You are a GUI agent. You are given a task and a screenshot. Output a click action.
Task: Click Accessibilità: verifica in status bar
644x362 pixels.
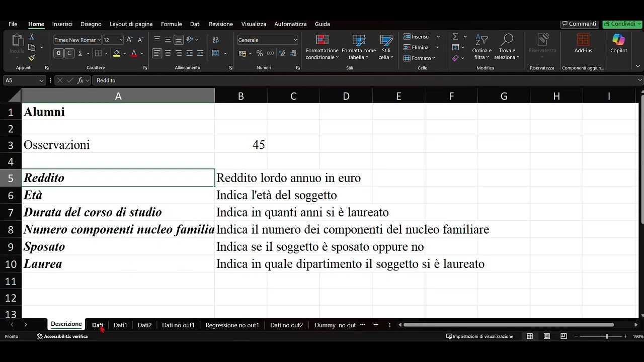(62, 336)
